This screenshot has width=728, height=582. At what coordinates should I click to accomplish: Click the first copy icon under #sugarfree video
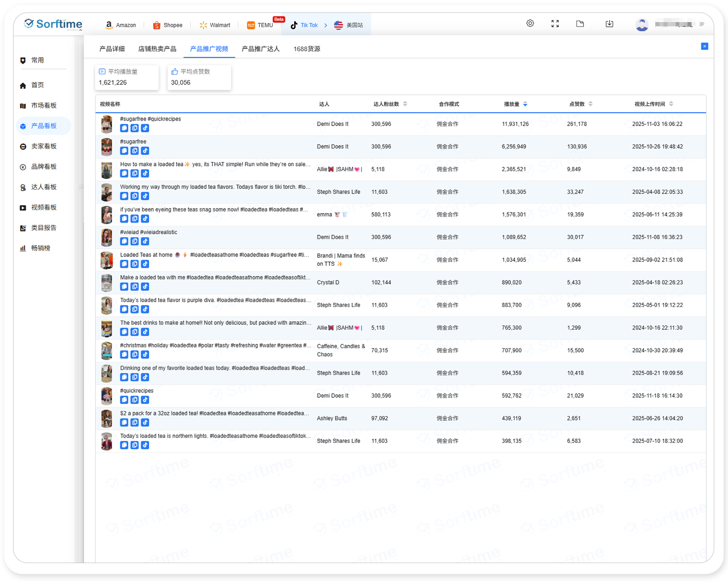124,151
